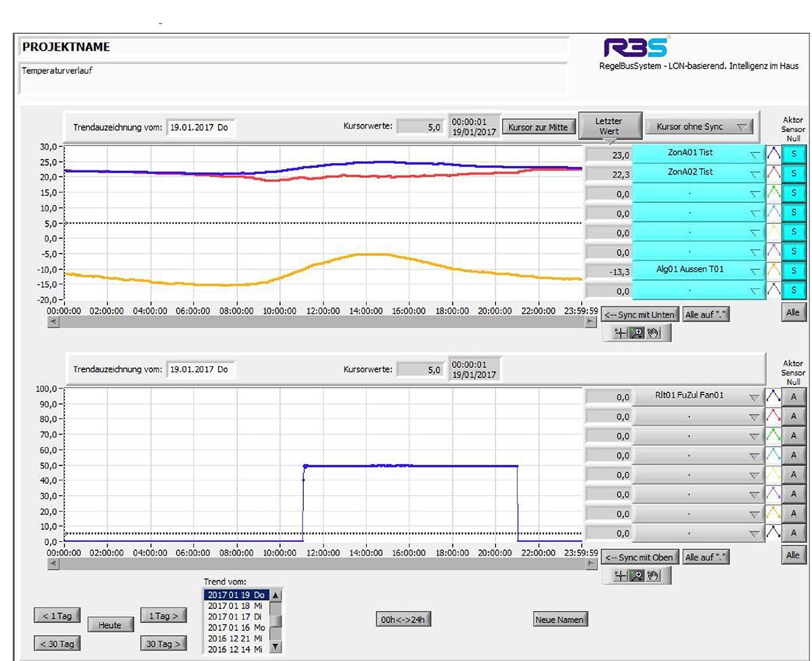Click upper Trendaufzeichnung date field

tap(201, 127)
